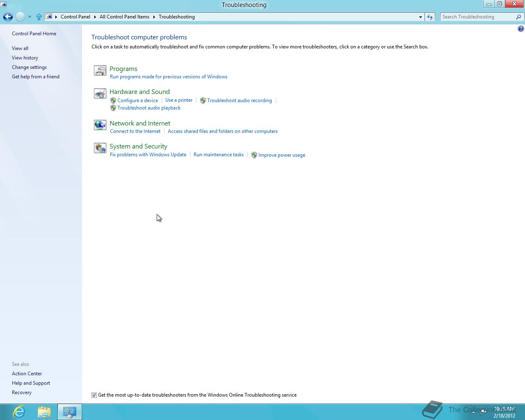Screen dimensions: 525x420
Task: Click the Action Center flag tray icon
Action: click(x=484, y=412)
